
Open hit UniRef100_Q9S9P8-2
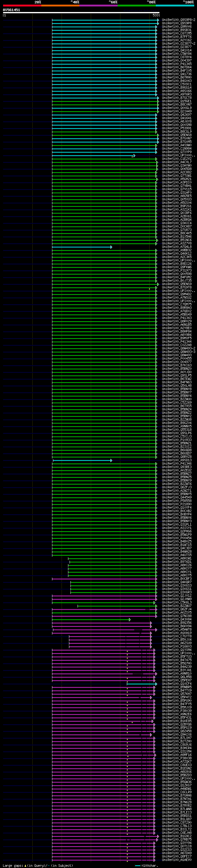tap(179, 20)
